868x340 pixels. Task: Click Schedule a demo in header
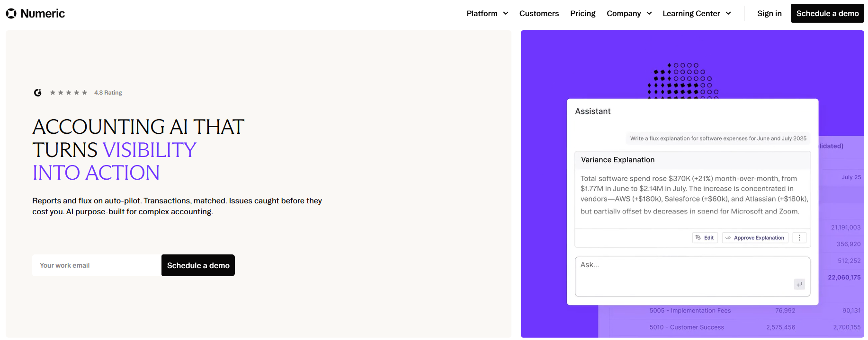click(x=827, y=13)
